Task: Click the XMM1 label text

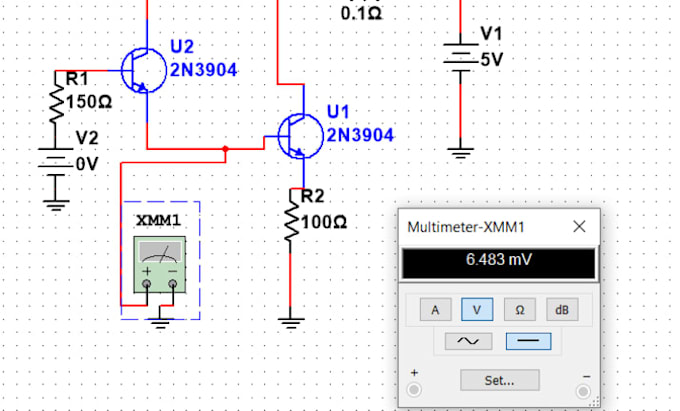Action: click(158, 221)
